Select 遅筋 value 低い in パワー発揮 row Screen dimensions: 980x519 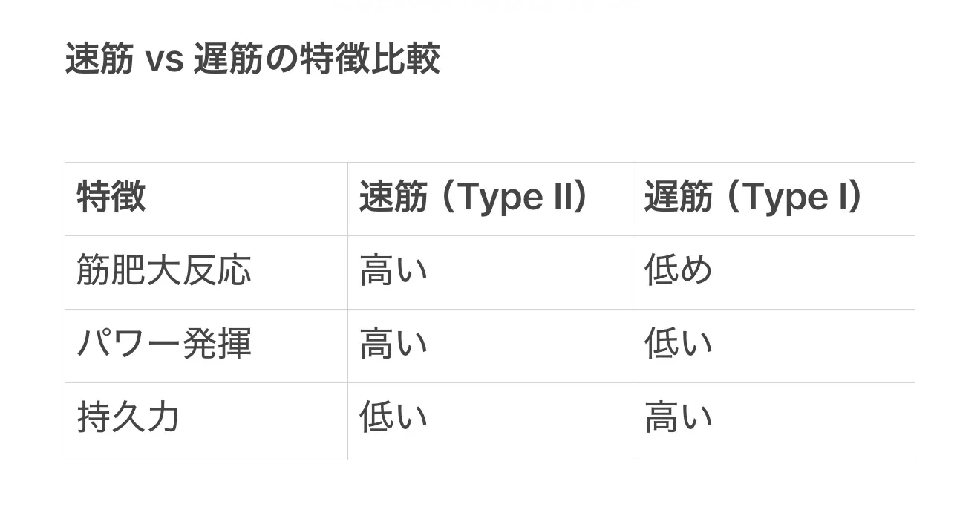(678, 345)
